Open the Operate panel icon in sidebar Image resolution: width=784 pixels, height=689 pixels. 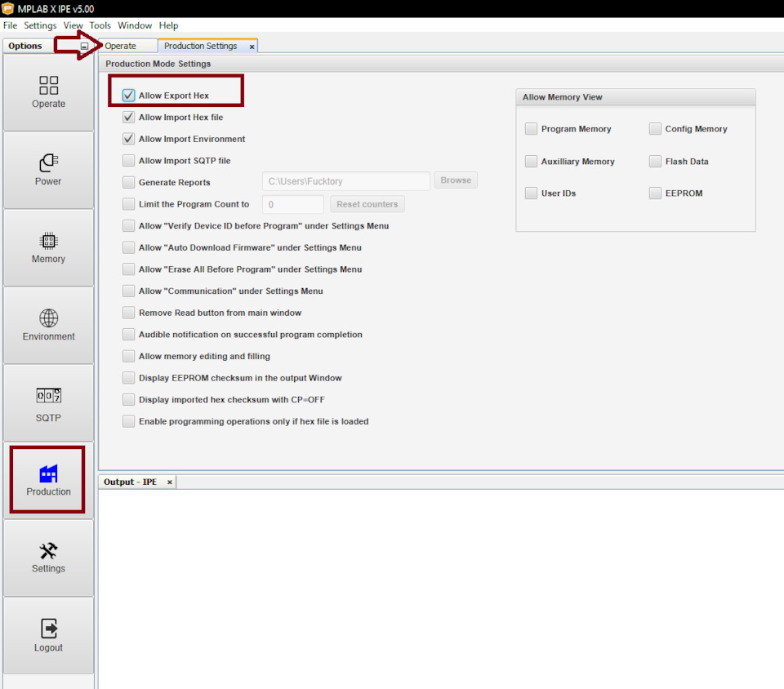tap(48, 86)
